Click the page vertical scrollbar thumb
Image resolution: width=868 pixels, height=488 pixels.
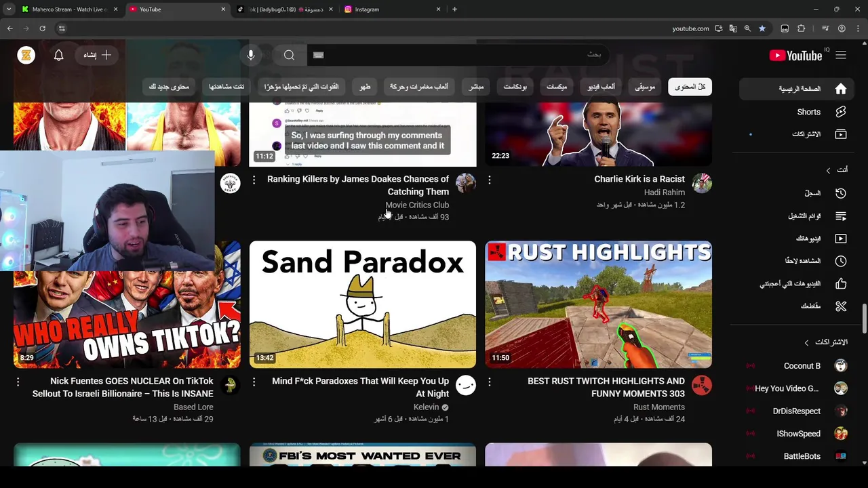(864, 320)
